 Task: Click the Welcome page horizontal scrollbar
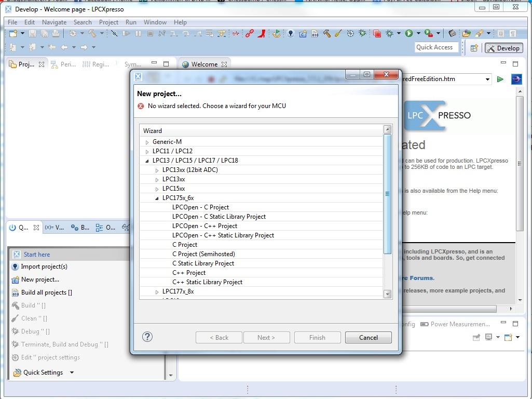coord(449,309)
